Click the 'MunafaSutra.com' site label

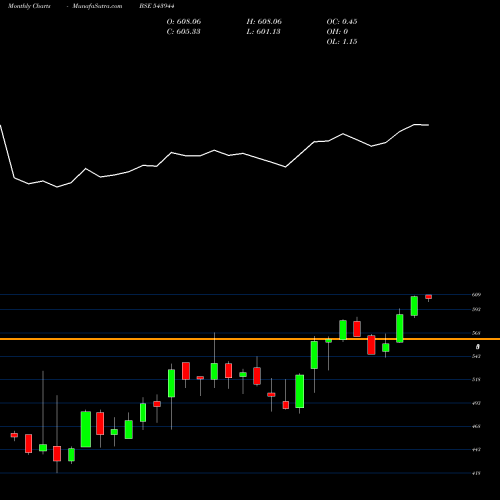[x=97, y=6]
